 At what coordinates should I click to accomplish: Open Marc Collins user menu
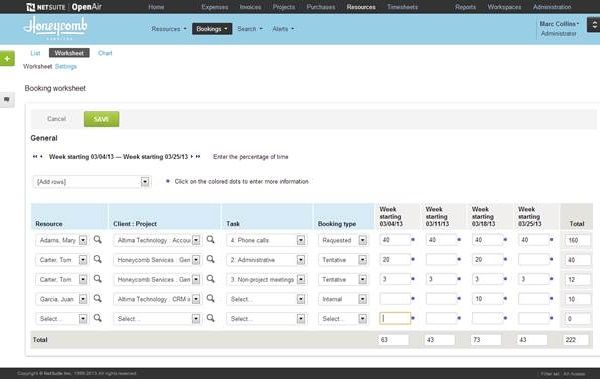coord(559,24)
